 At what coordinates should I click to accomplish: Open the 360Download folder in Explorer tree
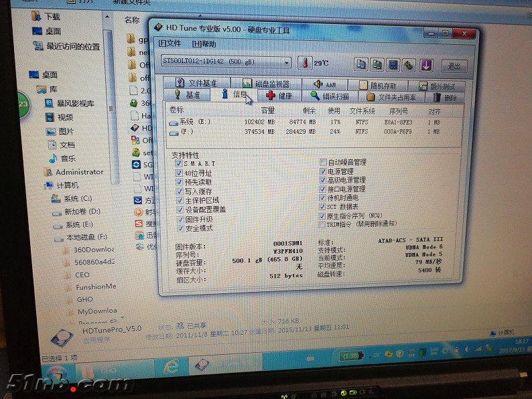(x=89, y=250)
